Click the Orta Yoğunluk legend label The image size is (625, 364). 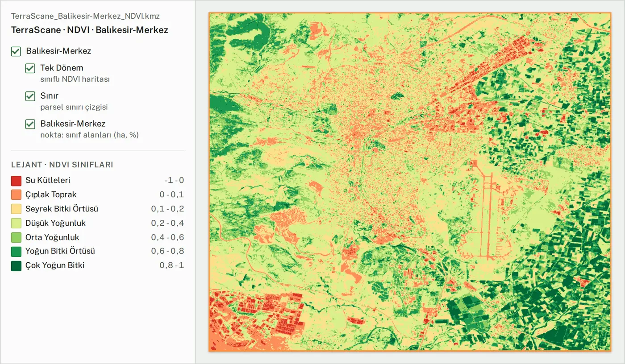[x=52, y=237]
